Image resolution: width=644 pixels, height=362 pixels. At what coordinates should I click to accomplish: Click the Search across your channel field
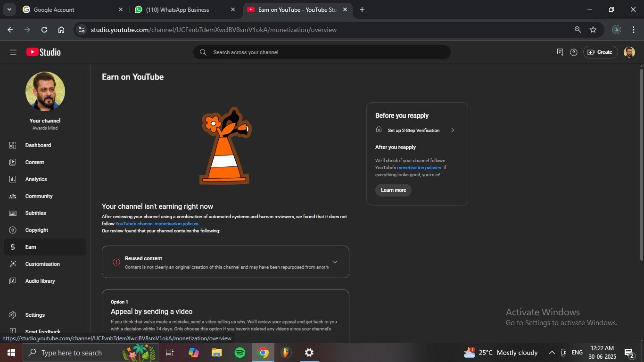(x=322, y=52)
